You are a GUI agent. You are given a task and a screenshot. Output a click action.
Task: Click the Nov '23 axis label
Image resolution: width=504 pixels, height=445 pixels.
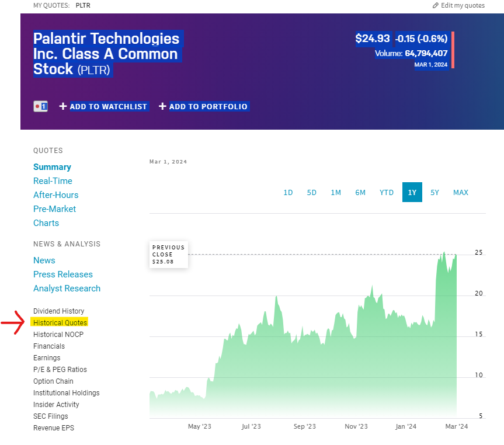pyautogui.click(x=356, y=426)
